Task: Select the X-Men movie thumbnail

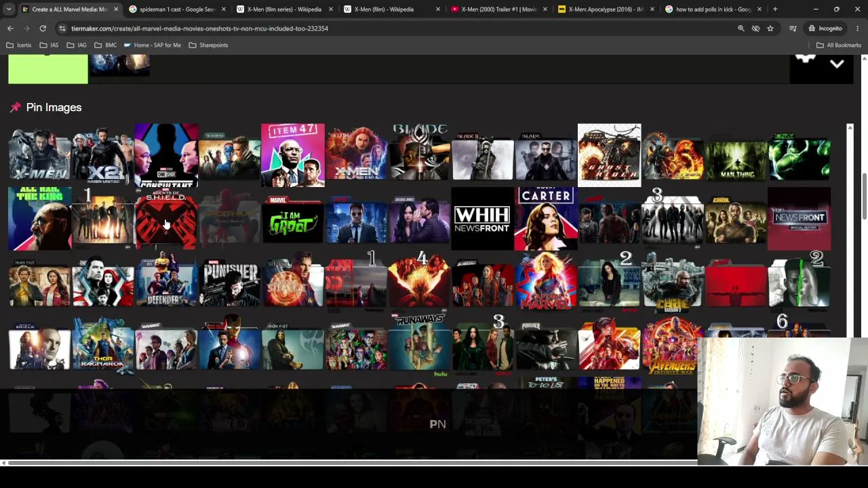Action: (39, 155)
